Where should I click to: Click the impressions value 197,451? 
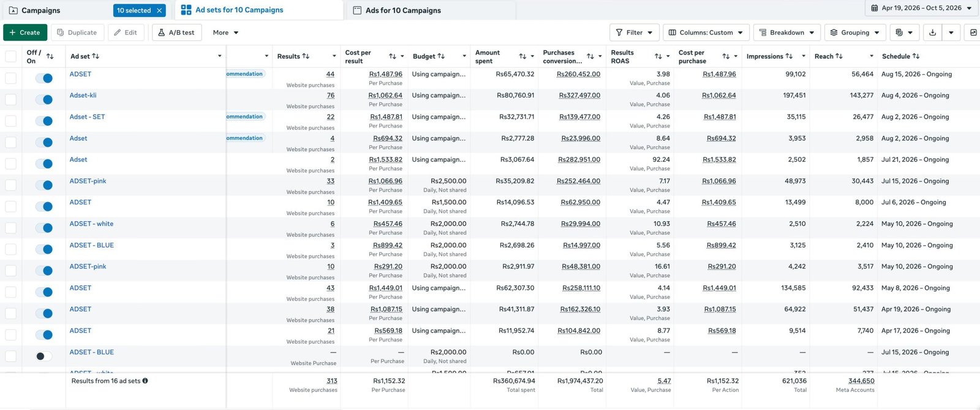(794, 96)
